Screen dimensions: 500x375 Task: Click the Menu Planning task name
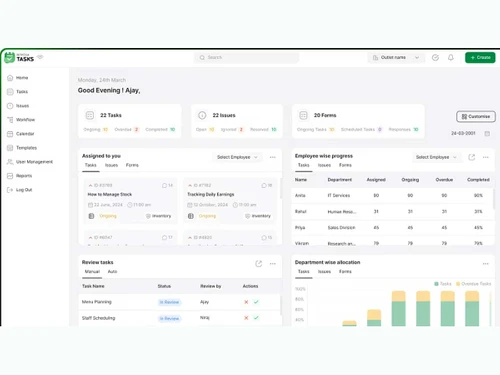(97, 302)
